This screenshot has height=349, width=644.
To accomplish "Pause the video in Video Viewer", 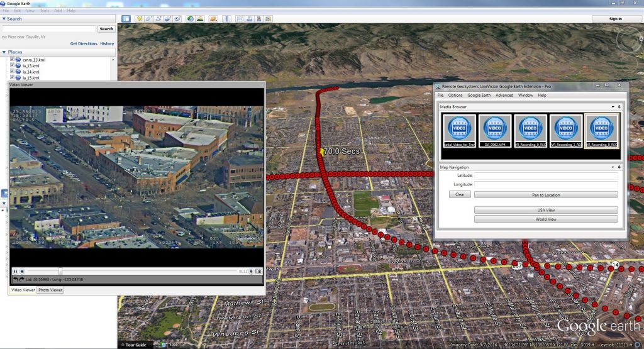I will (15, 272).
